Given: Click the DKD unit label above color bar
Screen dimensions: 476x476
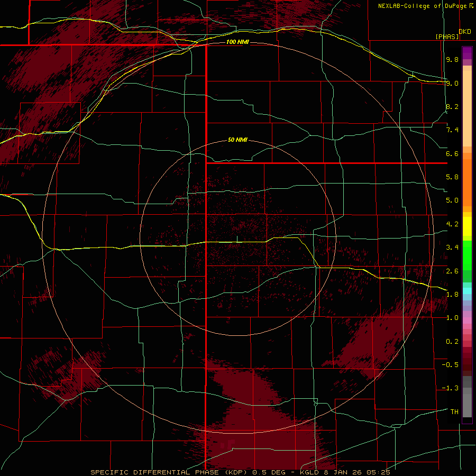Looking at the screenshot, I should tap(465, 32).
